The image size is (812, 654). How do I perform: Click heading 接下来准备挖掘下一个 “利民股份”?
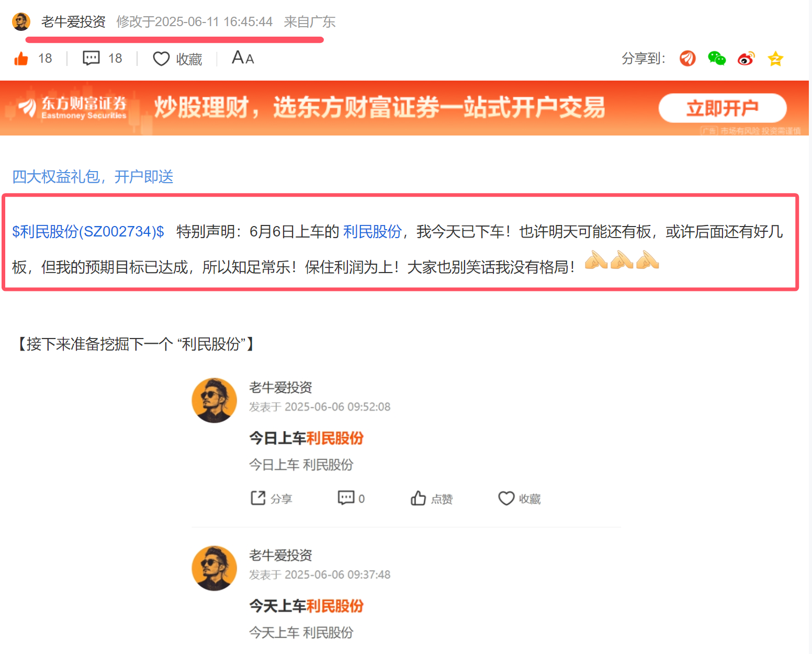click(x=135, y=344)
